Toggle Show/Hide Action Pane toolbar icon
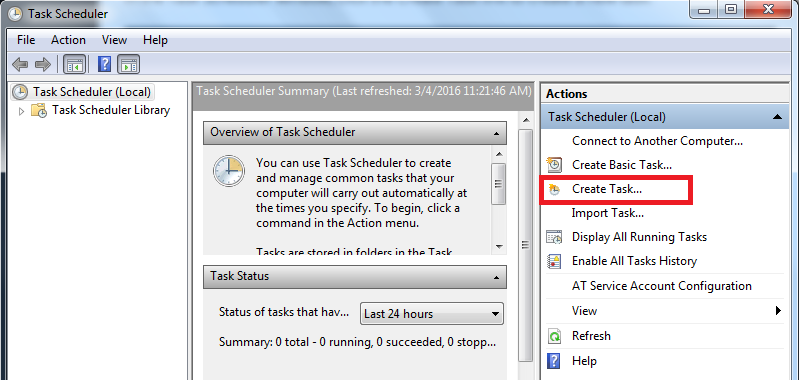Image resolution: width=799 pixels, height=380 pixels. coord(129,65)
